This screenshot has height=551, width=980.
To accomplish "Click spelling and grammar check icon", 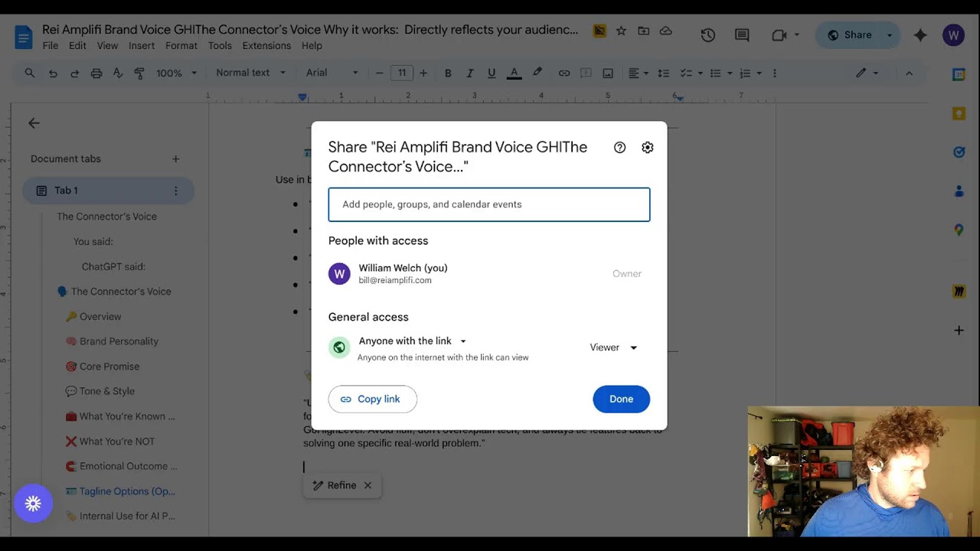I will pos(118,73).
